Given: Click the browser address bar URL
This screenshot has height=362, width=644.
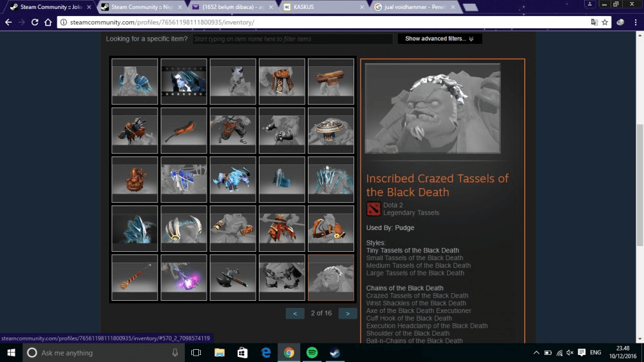Looking at the screenshot, I should pos(162,22).
